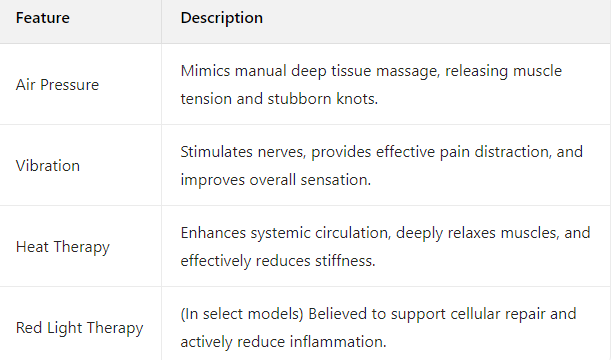Click 'pain distraction' in Vibration description
The width and height of the screenshot is (616, 360).
coord(495,152)
